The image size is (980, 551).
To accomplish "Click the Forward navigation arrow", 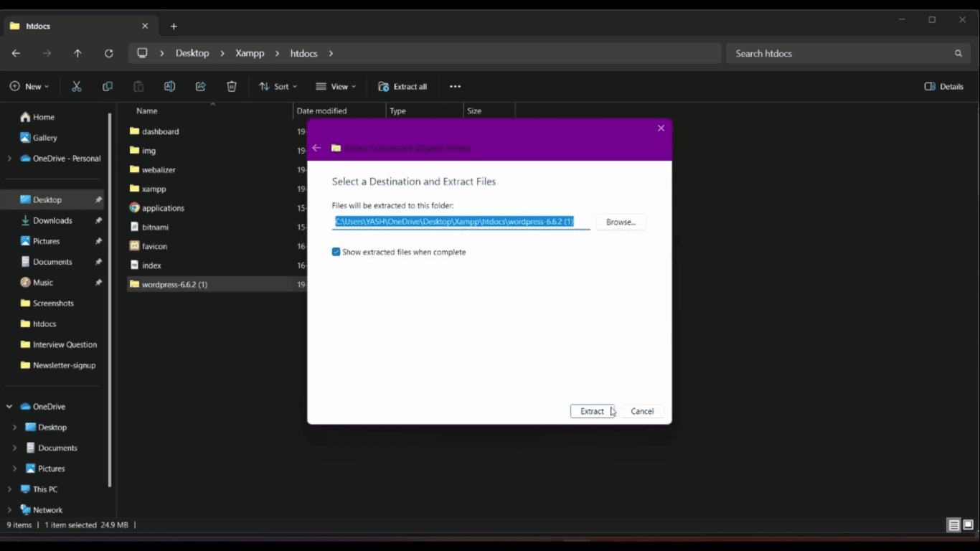I will point(47,53).
